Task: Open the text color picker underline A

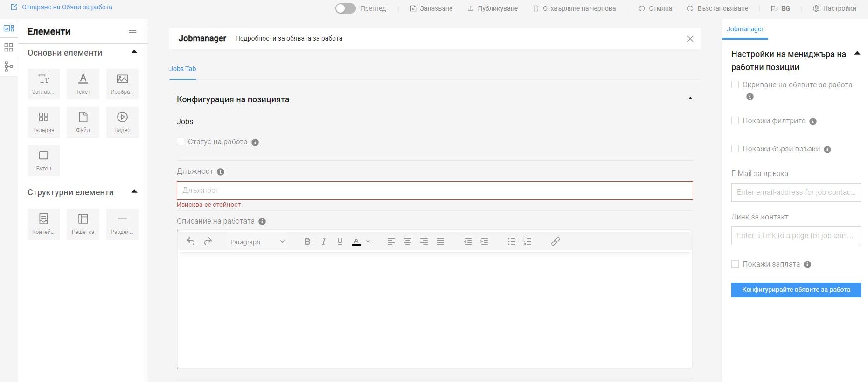Action: coord(356,241)
